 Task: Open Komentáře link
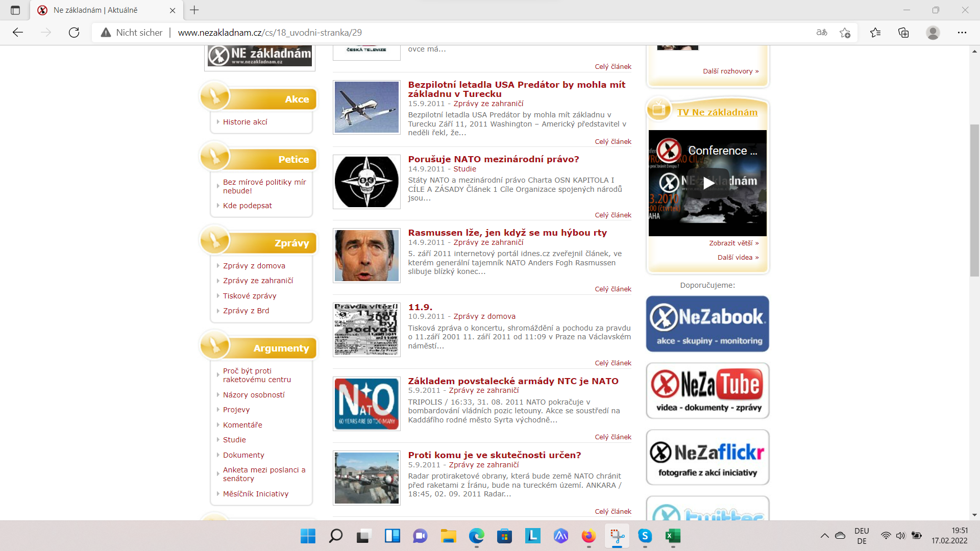coord(242,425)
